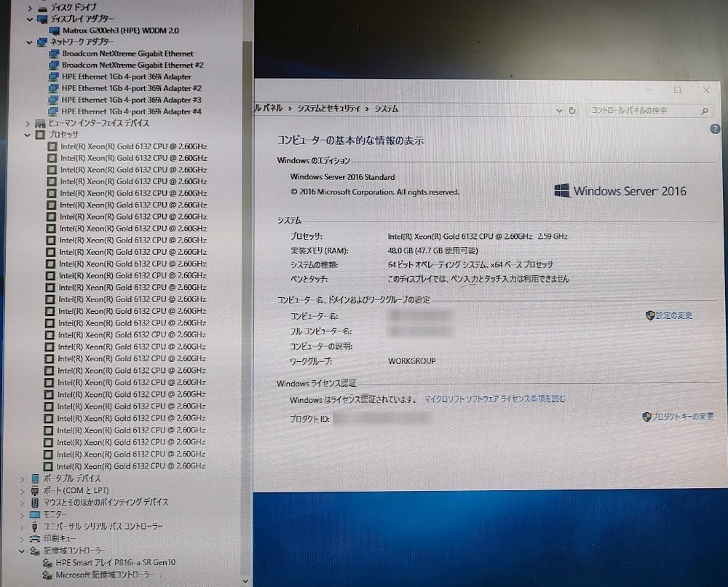
Task: Expand the Human Interface Devices (ヒューマン インターフェイス デバイス) node
Action: click(28, 124)
